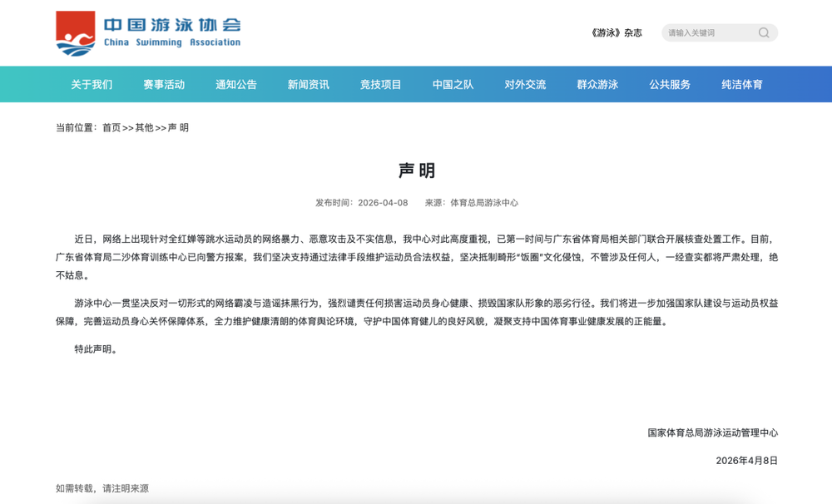Click the 对外交流 menu item

pyautogui.click(x=525, y=85)
